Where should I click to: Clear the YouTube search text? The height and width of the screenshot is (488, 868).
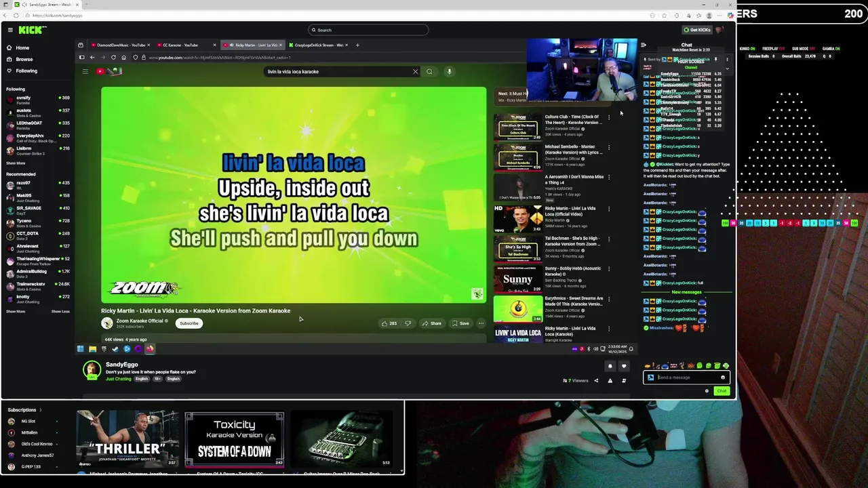(416, 71)
